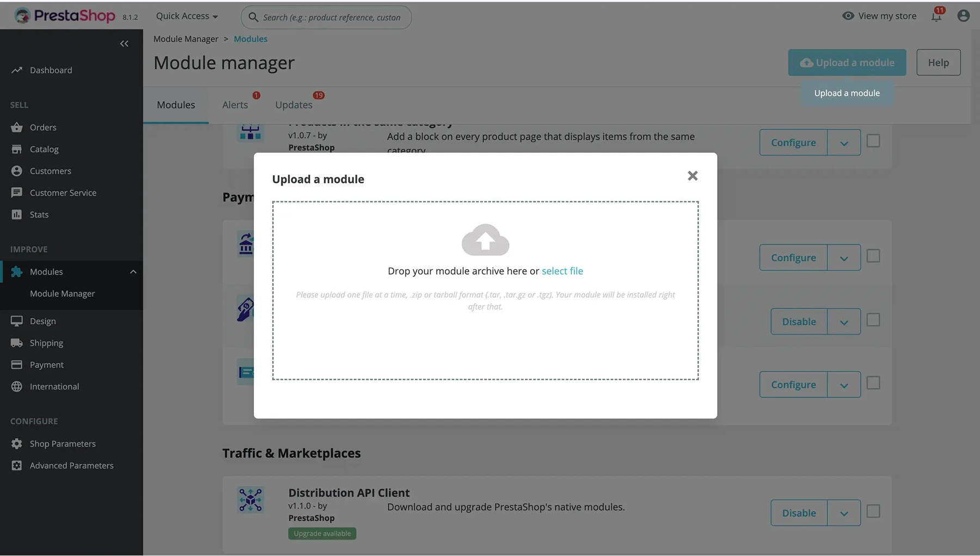980x556 pixels.
Task: Click the Orders basket icon
Action: pyautogui.click(x=17, y=127)
